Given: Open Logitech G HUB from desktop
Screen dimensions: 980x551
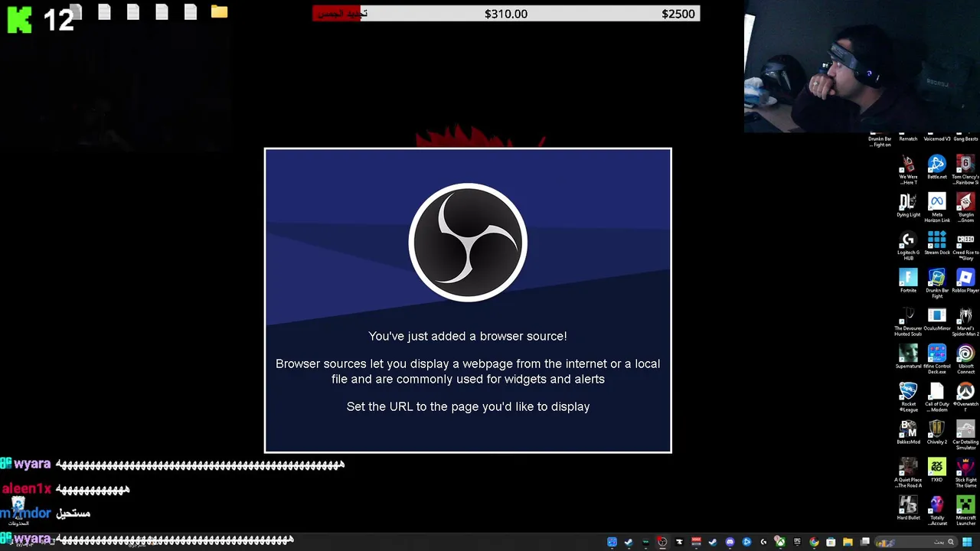Looking at the screenshot, I should click(x=908, y=246).
